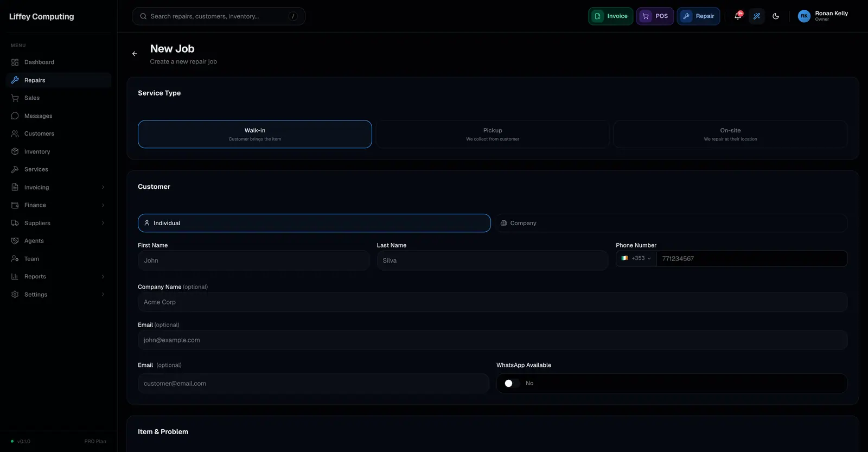
Task: Click the Invoice quick action button
Action: click(610, 16)
